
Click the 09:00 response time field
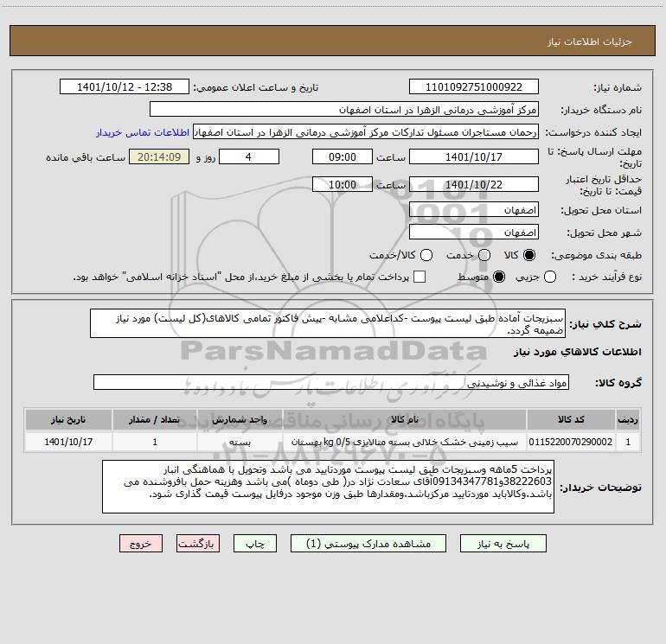(x=343, y=157)
